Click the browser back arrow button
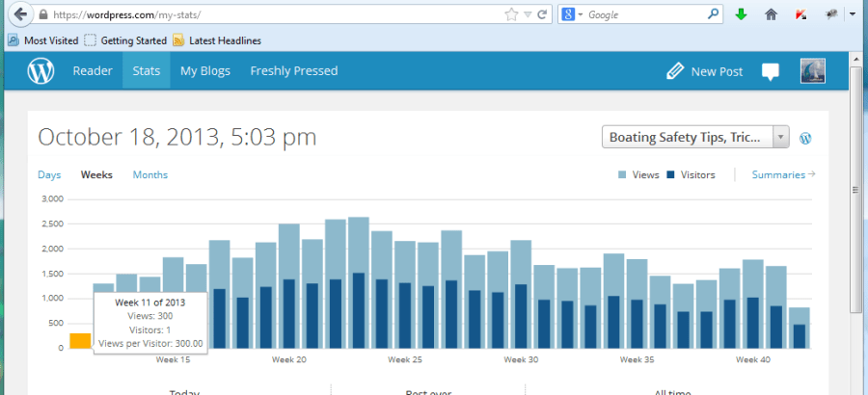This screenshot has height=395, width=868. click(20, 15)
